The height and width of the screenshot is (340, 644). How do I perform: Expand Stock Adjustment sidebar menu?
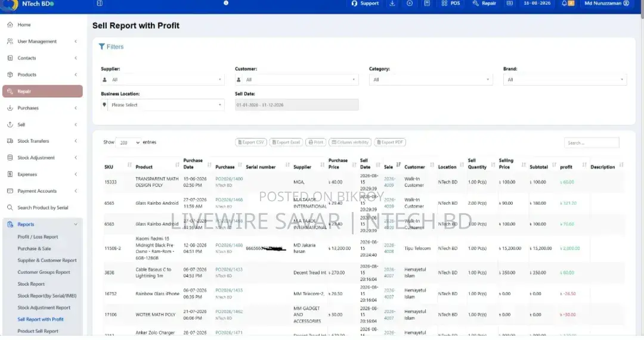pyautogui.click(x=42, y=158)
